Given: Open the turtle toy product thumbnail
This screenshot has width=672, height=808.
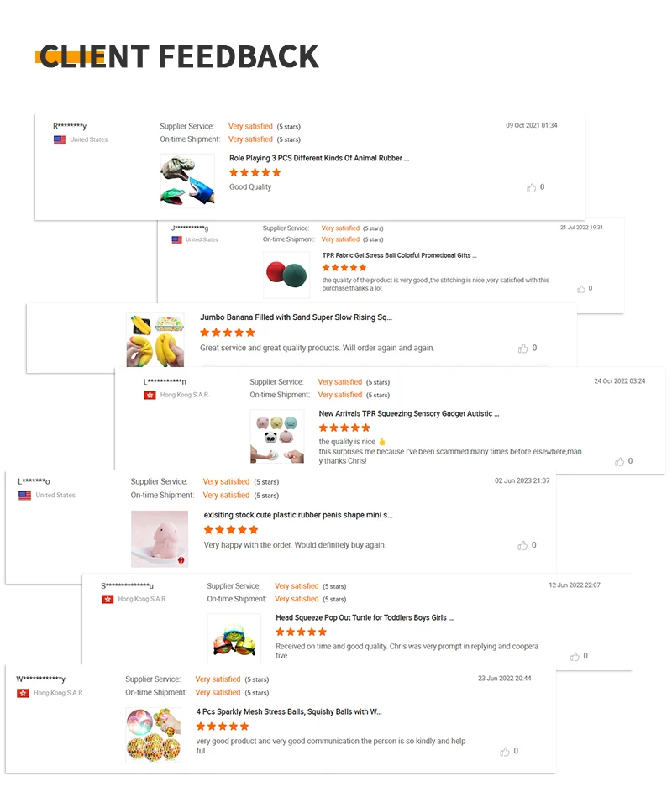Looking at the screenshot, I should click(x=234, y=637).
